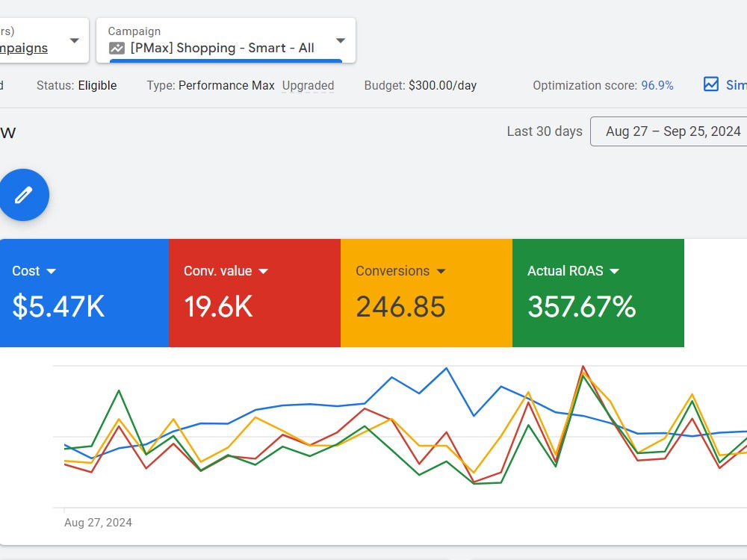Click the red Conv. value scorecard tile
The height and width of the screenshot is (560, 747).
click(255, 293)
